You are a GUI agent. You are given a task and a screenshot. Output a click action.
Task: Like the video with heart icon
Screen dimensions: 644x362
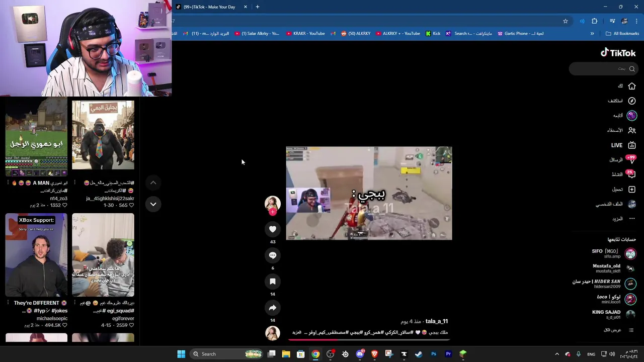click(x=273, y=229)
